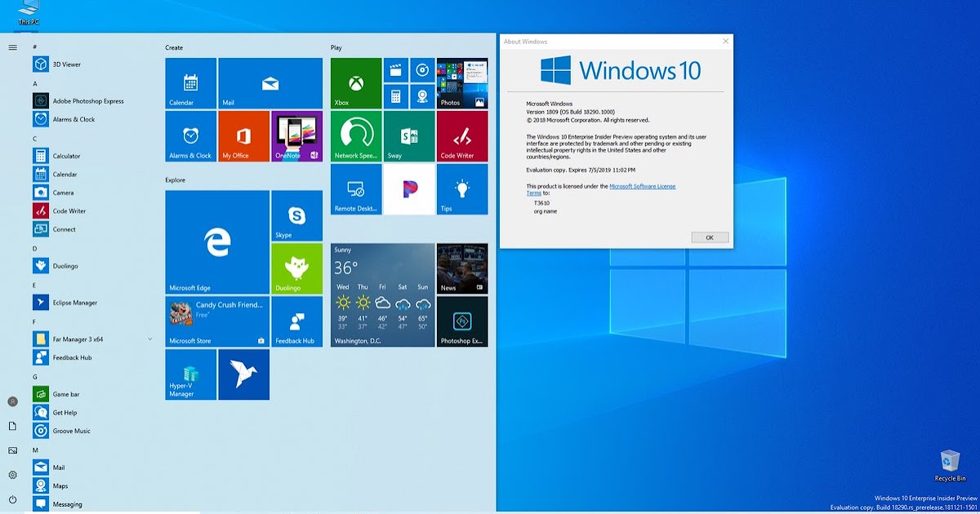Expand the Far Manager 3 x64 entry
Image resolution: width=980 pixels, height=514 pixels.
pos(149,339)
